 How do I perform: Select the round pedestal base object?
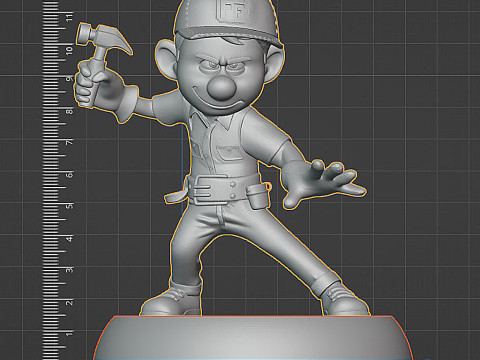(x=253, y=337)
